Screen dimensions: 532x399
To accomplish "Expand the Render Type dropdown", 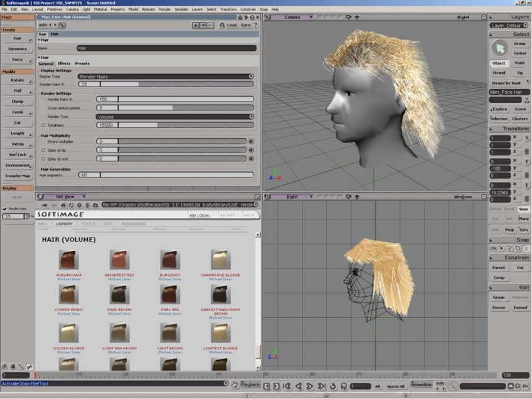I will [x=174, y=116].
